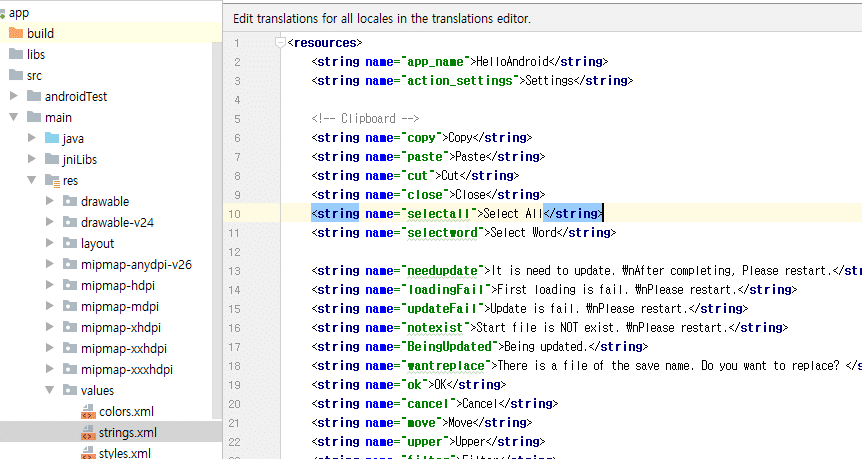Expand the drawable-v24 folder arrow
Viewport: 862px width, 459px height.
coord(50,222)
